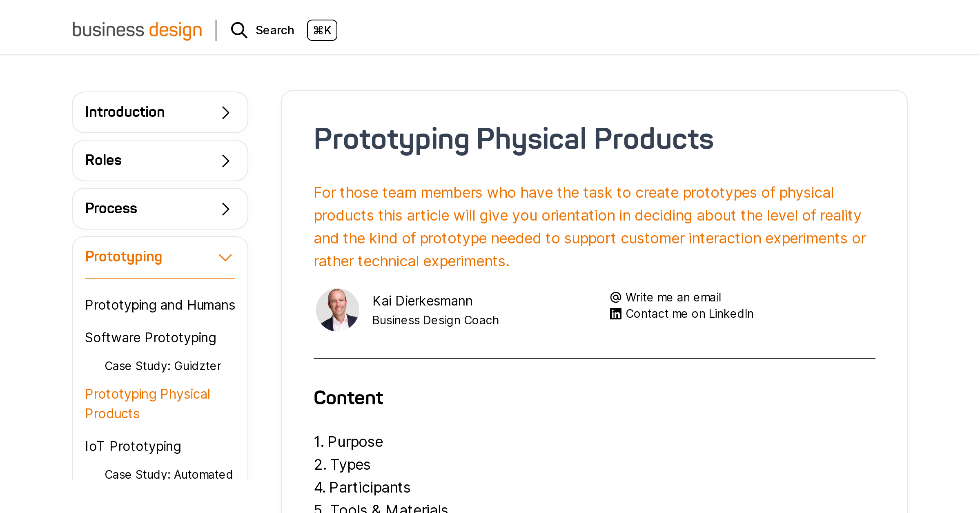Click the Write me an email link
Screen dimensions: 980x513
[673, 297]
